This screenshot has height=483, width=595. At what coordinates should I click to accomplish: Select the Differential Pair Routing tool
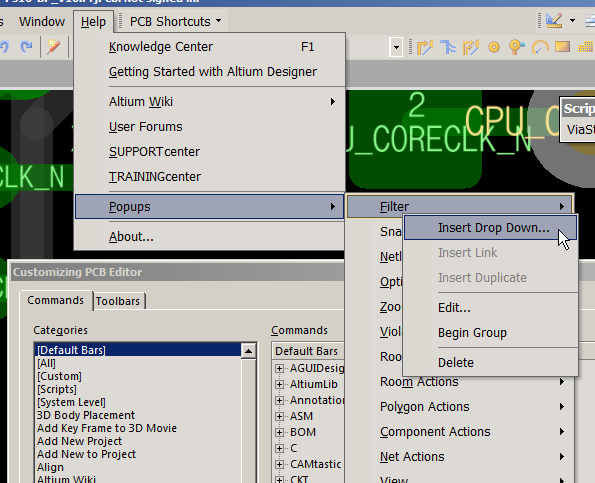pos(471,47)
